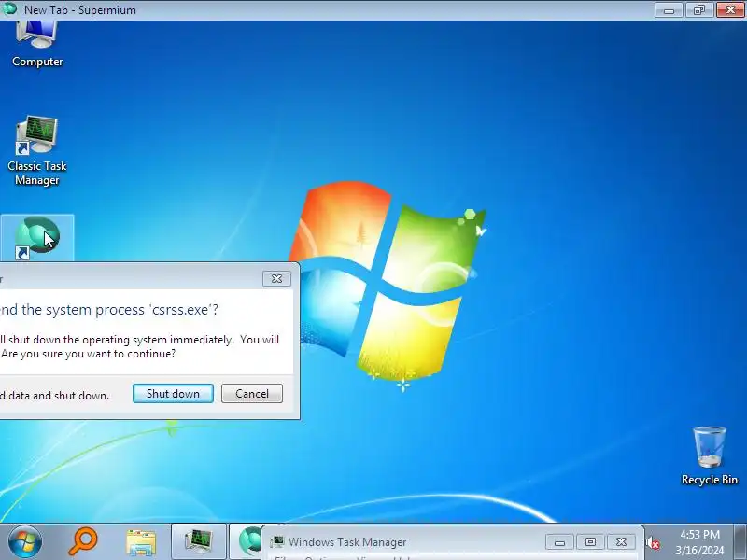
Task: Open the magnifier search taskbar icon
Action: click(83, 541)
